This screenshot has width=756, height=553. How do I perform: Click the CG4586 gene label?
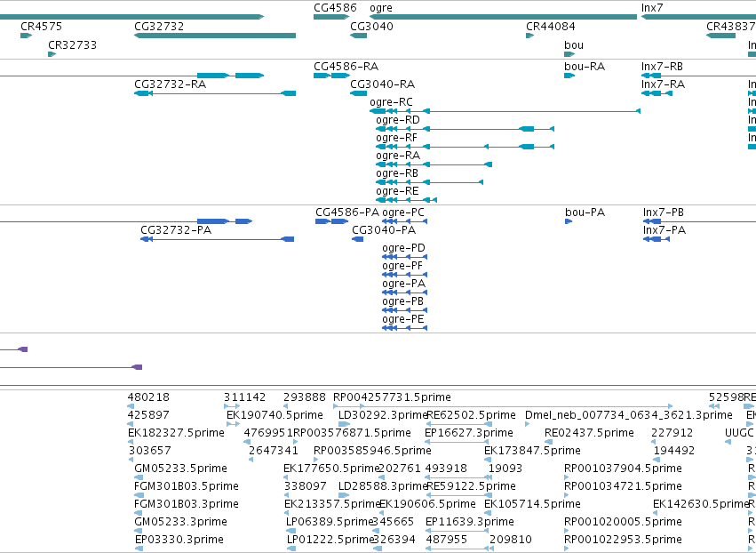point(335,8)
